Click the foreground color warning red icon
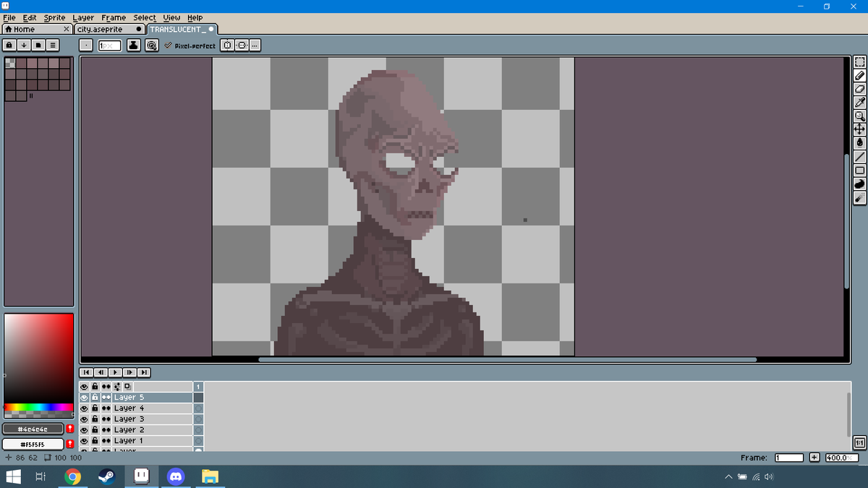This screenshot has width=868, height=488. tap(70, 429)
